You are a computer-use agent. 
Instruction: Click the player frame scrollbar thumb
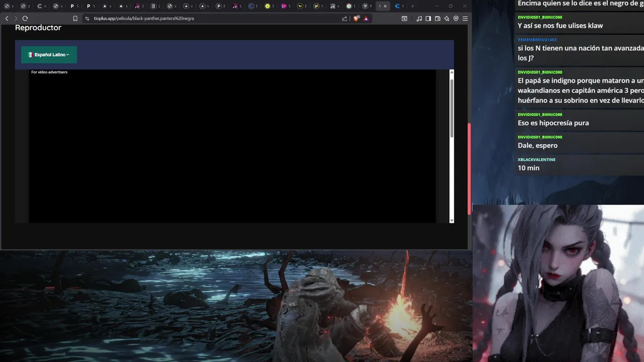coord(451,107)
